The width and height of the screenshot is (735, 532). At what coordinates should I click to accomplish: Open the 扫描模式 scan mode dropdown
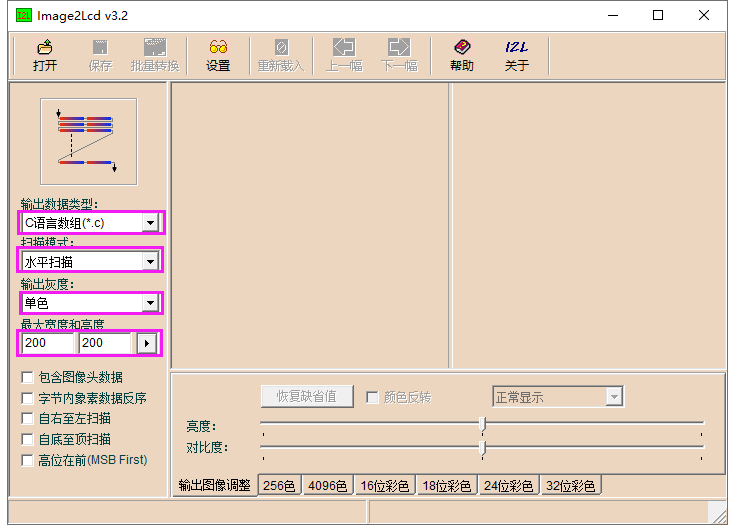pos(150,262)
